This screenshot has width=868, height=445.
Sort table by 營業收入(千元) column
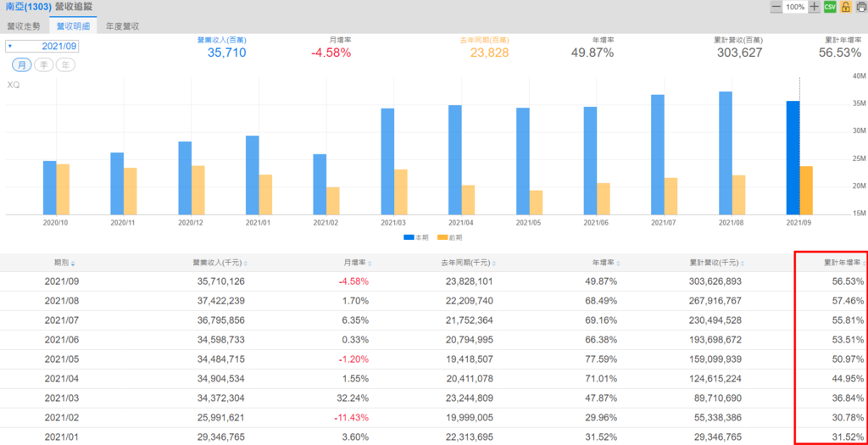click(x=220, y=263)
